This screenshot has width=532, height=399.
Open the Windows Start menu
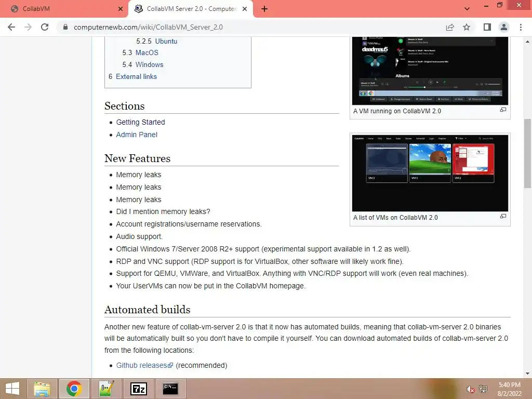(x=12, y=389)
